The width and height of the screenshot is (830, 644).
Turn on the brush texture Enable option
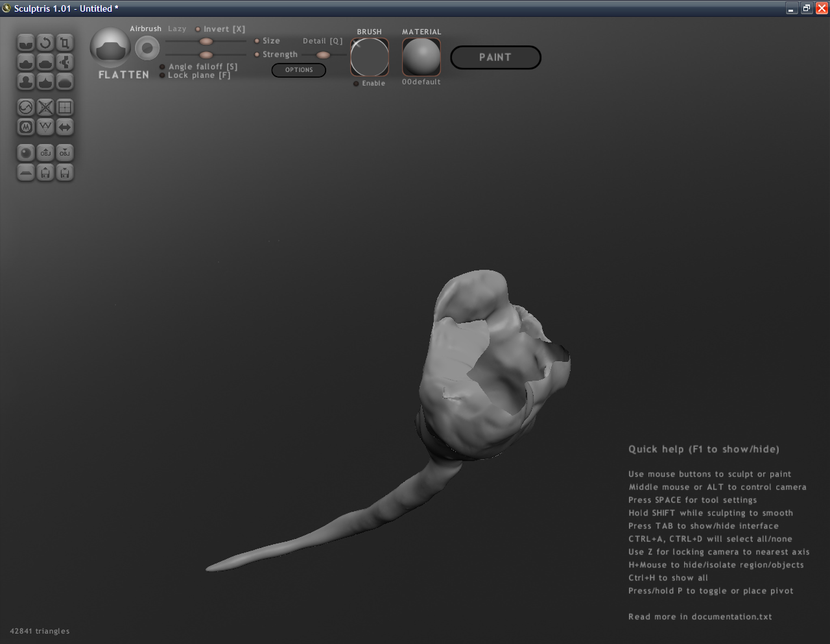click(x=356, y=84)
